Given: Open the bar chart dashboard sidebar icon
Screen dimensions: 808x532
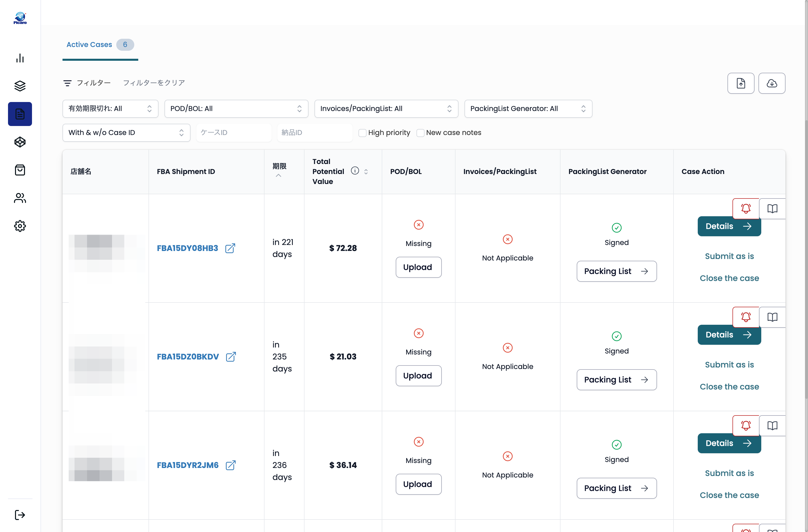Looking at the screenshot, I should click(20, 58).
